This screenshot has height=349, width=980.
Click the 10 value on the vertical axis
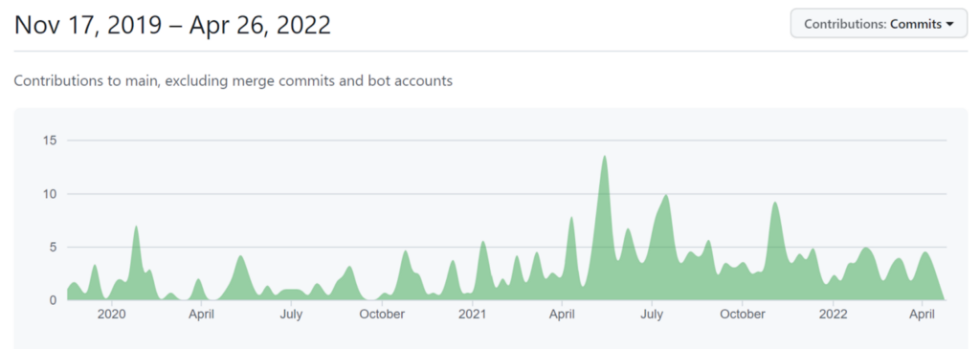click(x=50, y=194)
